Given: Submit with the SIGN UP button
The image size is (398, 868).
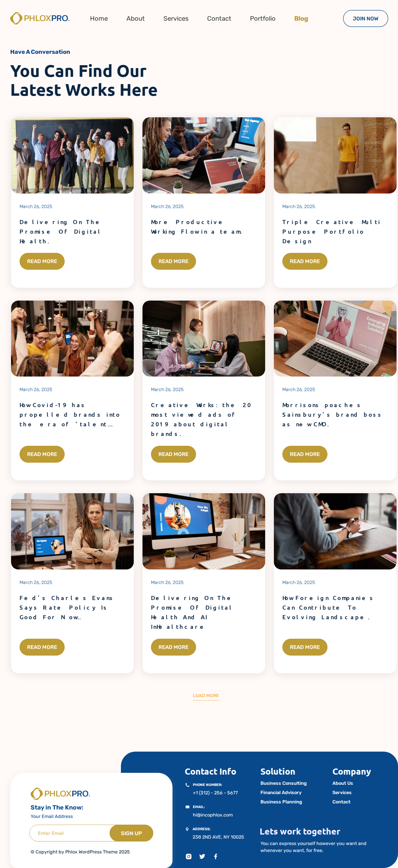Looking at the screenshot, I should click(x=131, y=833).
